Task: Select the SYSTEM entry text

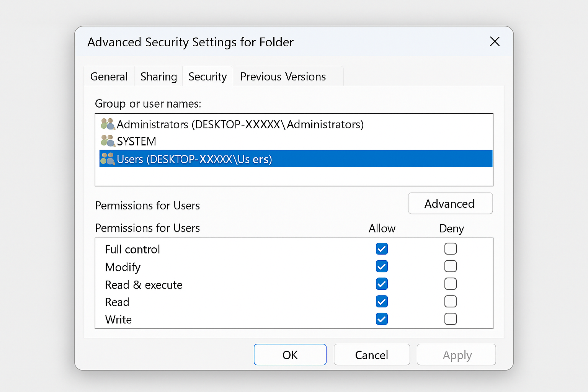Action: tap(136, 141)
